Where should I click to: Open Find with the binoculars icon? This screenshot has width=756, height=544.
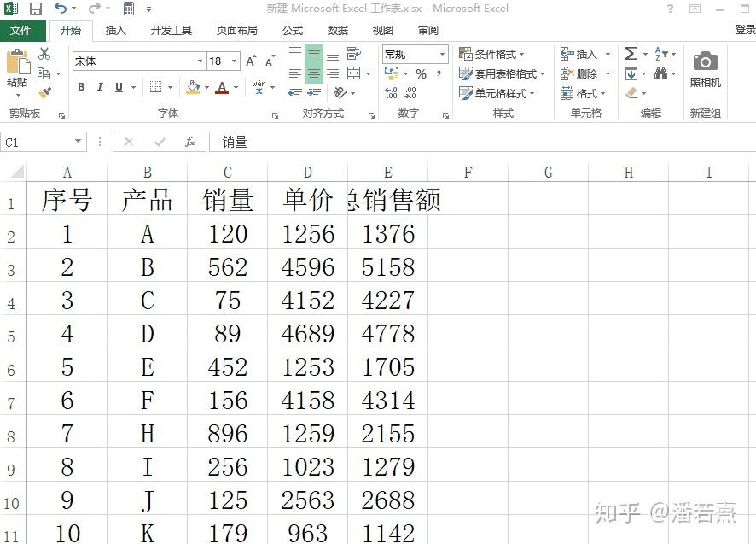point(662,73)
